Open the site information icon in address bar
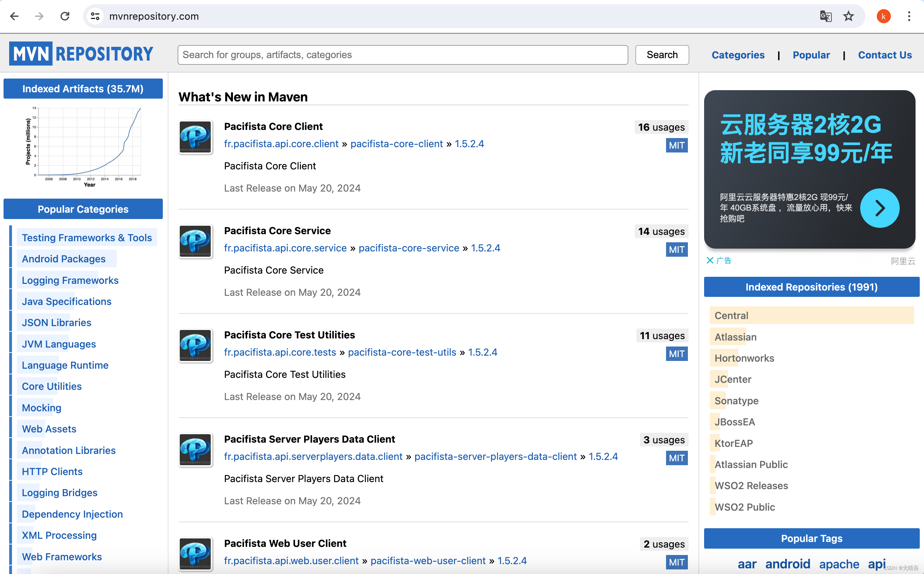Image resolution: width=924 pixels, height=574 pixels. (x=95, y=16)
